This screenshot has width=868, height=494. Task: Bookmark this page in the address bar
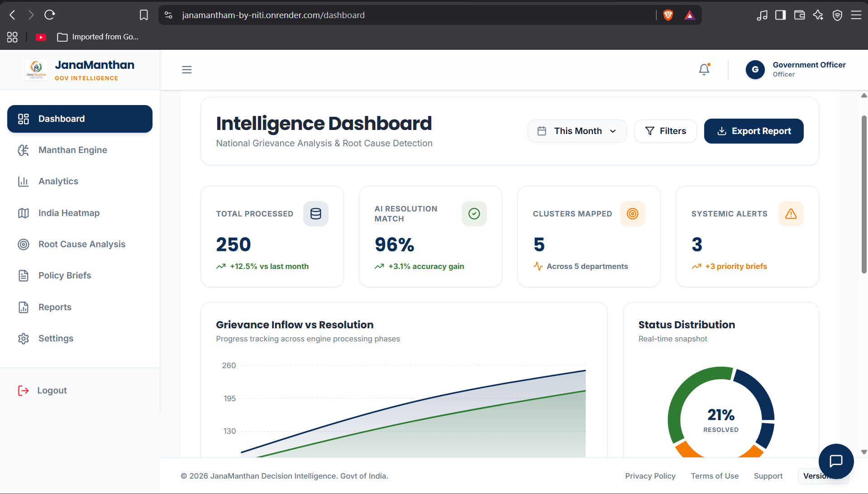[143, 15]
